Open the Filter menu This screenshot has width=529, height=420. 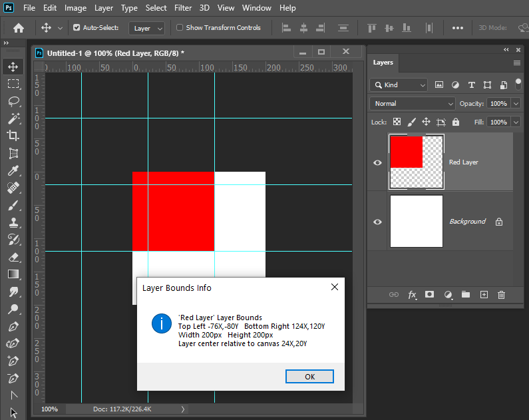coord(183,8)
